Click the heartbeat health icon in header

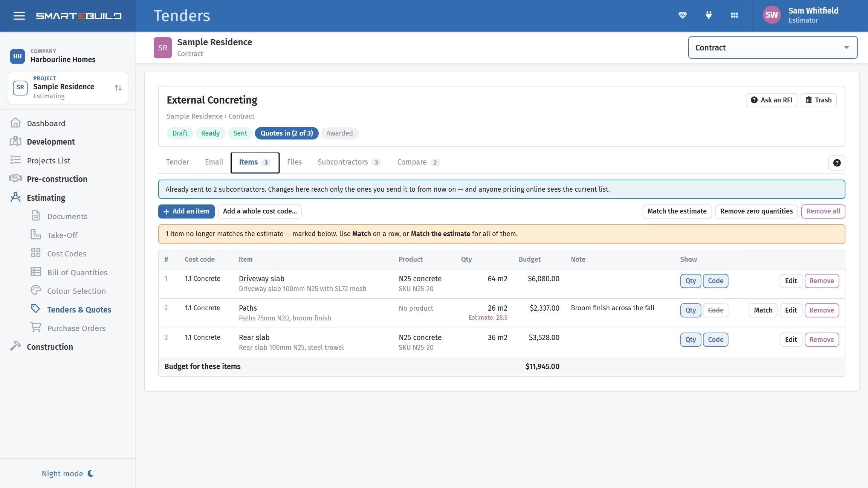click(x=683, y=15)
